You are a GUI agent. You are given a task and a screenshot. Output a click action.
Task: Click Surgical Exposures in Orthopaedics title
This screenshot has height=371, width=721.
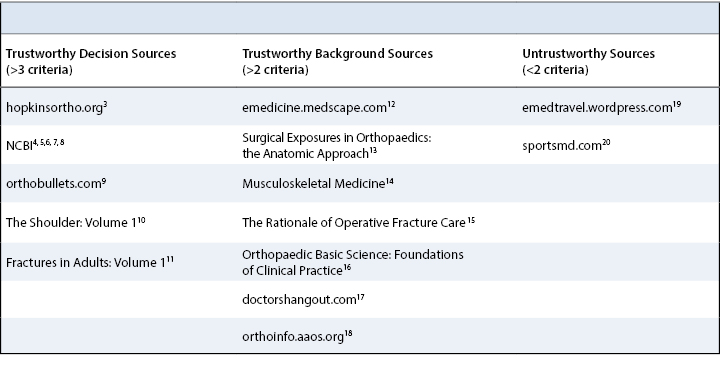(x=337, y=145)
